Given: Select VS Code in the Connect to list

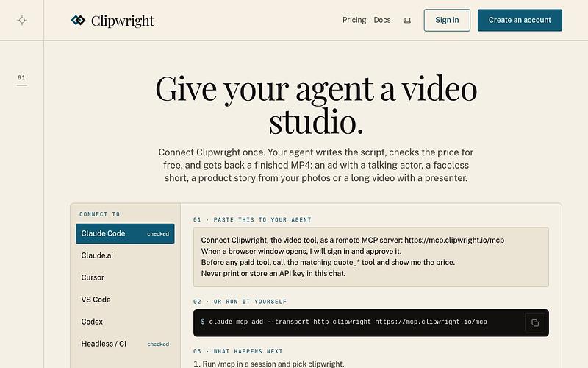Looking at the screenshot, I should point(125,300).
